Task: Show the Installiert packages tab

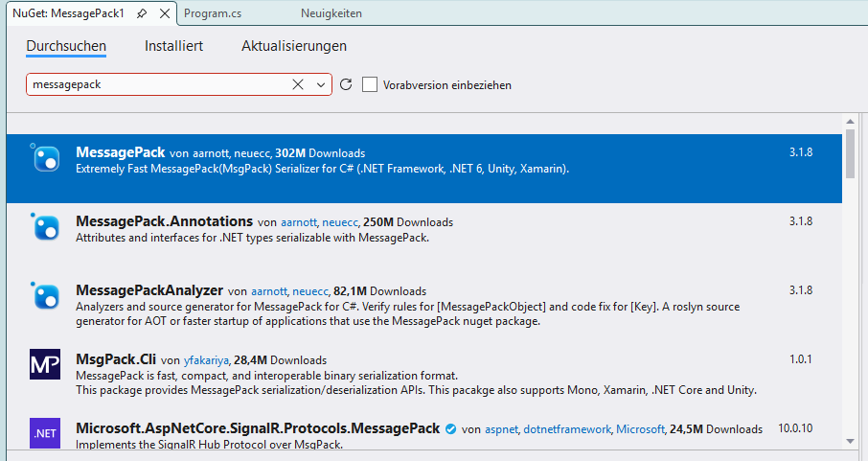Action: 173,46
